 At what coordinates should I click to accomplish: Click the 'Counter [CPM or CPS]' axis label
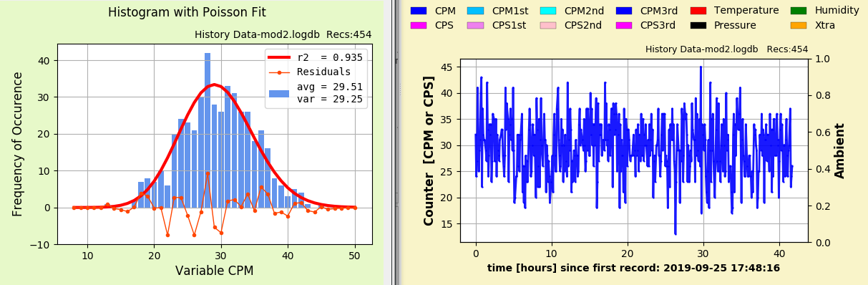tap(429, 150)
